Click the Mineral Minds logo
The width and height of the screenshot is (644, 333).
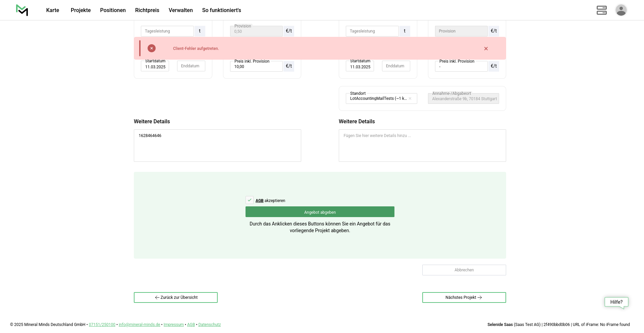[x=22, y=10]
